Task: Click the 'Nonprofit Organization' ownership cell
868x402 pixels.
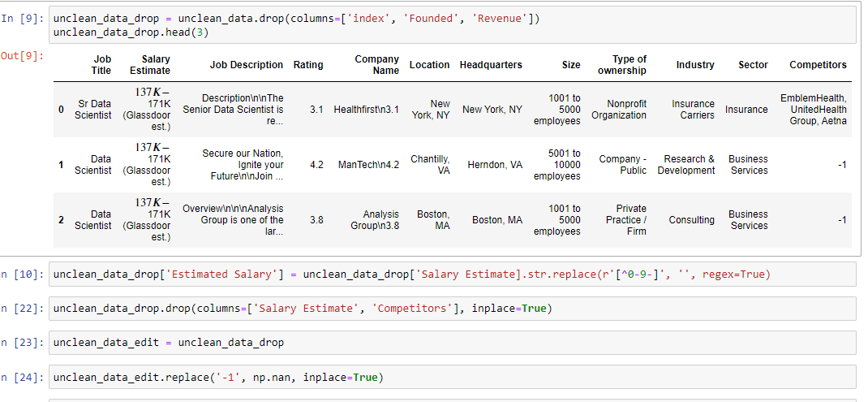Action: [619, 110]
